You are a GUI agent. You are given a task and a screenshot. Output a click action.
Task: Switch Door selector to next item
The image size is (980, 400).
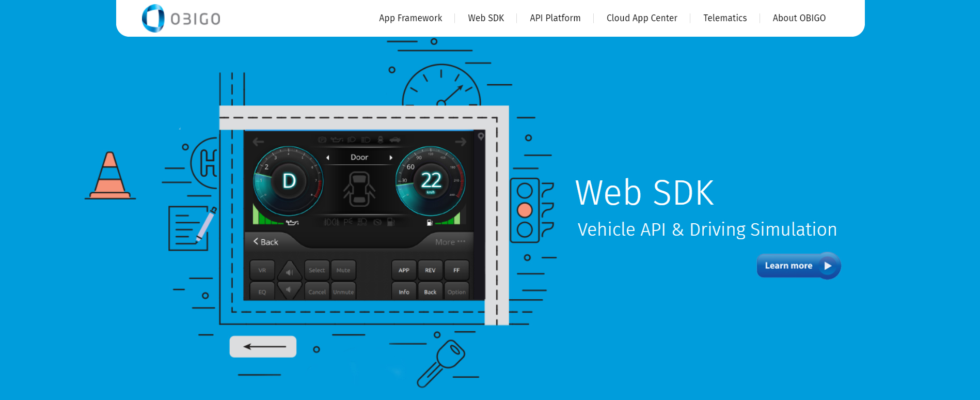[x=391, y=158]
